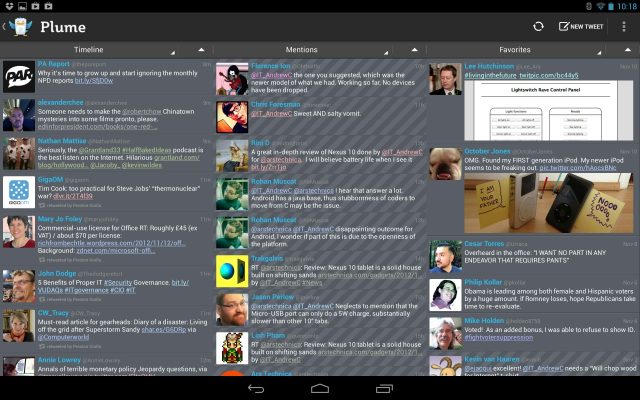Open the first Rohan Muscat avatar
The image size is (640, 400).
tap(232, 194)
